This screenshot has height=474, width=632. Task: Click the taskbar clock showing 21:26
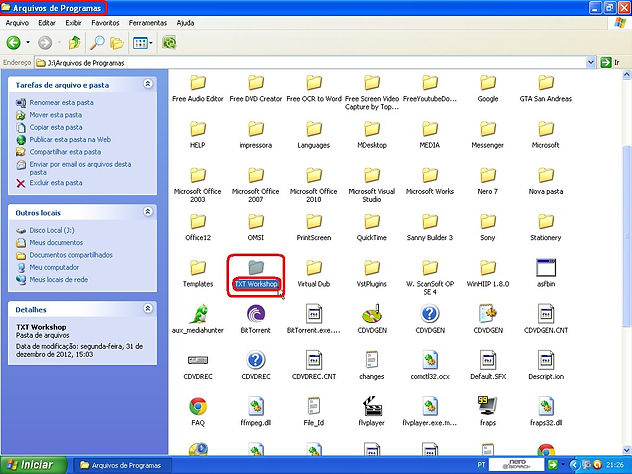tap(615, 465)
